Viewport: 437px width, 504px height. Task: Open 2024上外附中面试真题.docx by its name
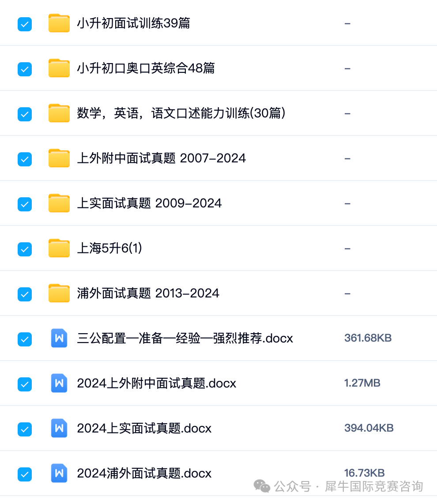point(157,383)
